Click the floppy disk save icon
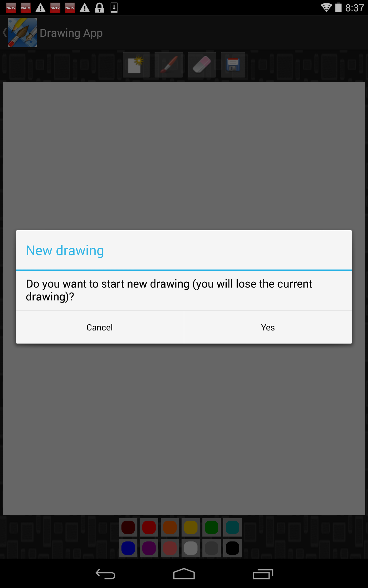The image size is (368, 588). click(233, 65)
